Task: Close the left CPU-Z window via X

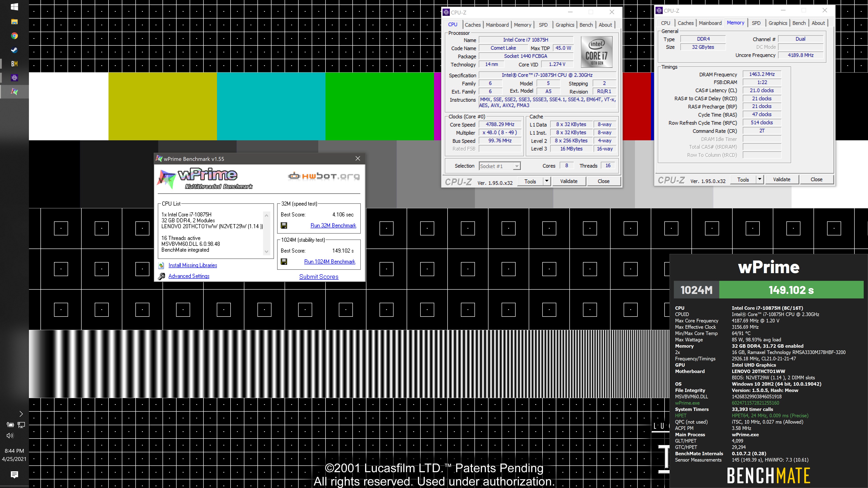Action: click(x=612, y=12)
